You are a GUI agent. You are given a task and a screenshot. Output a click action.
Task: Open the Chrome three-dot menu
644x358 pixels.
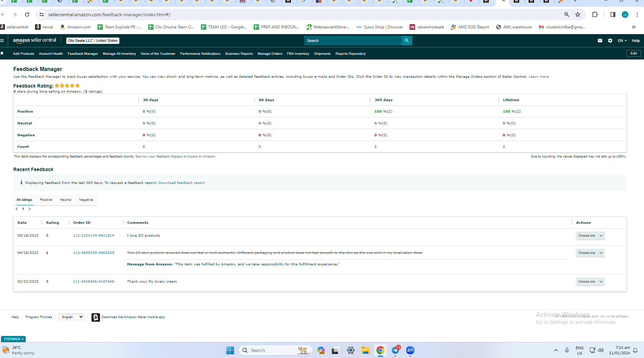[x=637, y=15]
